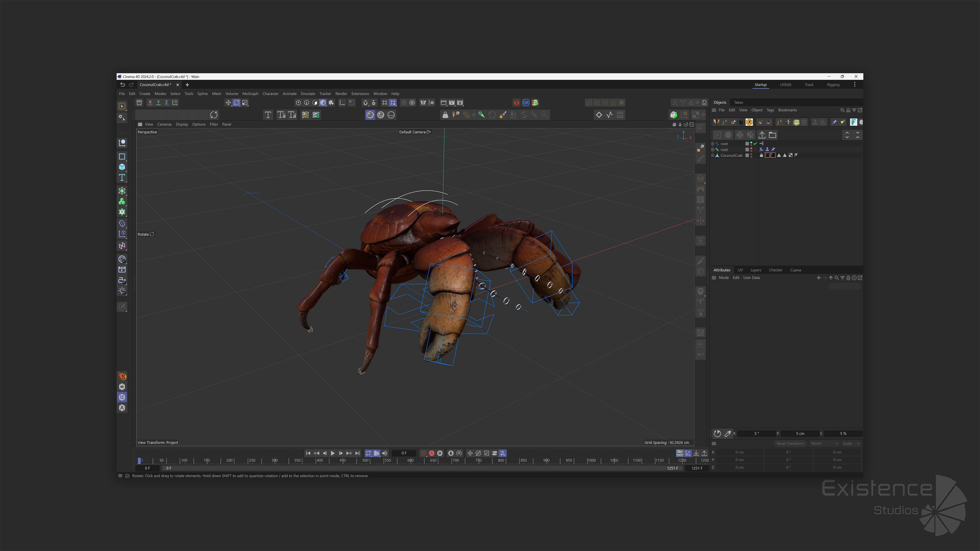Image resolution: width=980 pixels, height=551 pixels.
Task: Toggle the coordinate system button
Action: [x=175, y=103]
